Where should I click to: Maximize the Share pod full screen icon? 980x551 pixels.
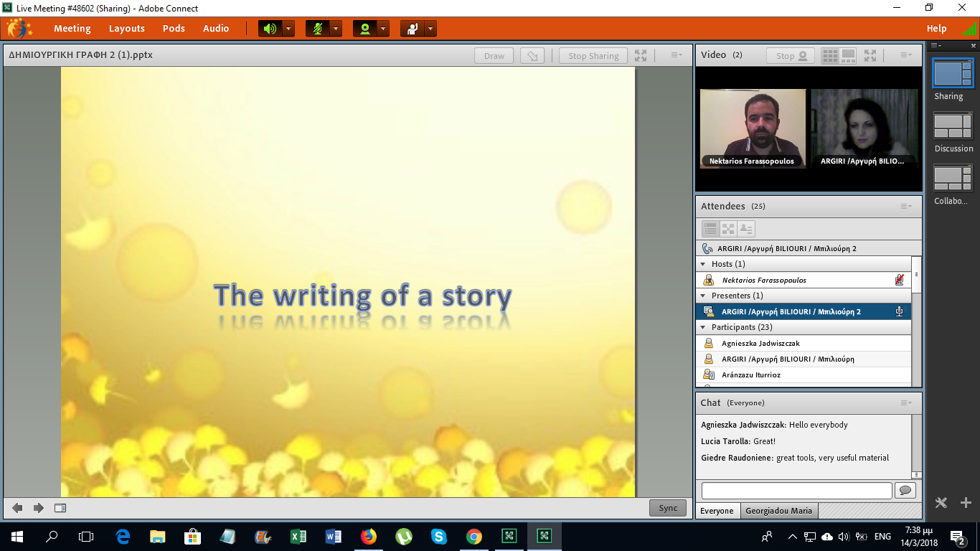pyautogui.click(x=641, y=56)
